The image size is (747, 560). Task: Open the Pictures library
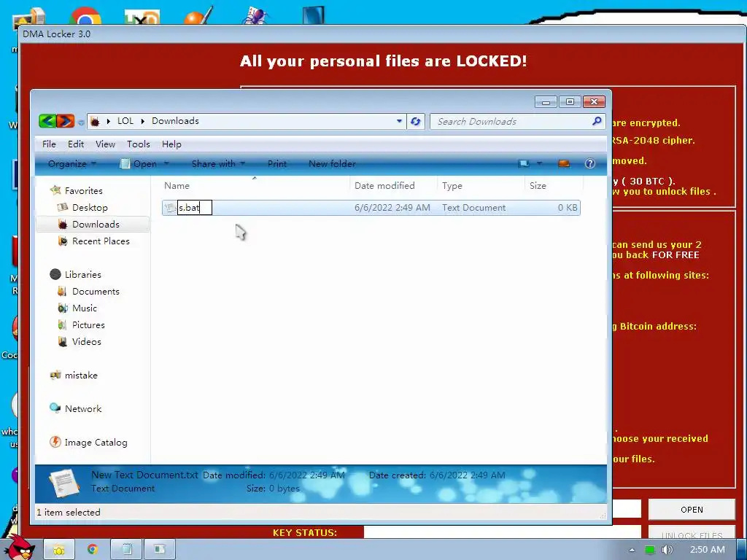point(88,325)
